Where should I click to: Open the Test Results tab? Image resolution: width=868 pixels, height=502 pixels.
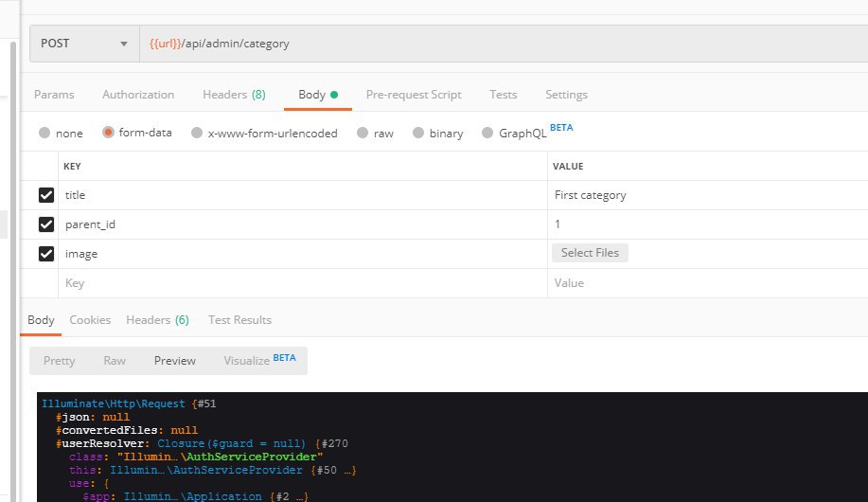(239, 320)
